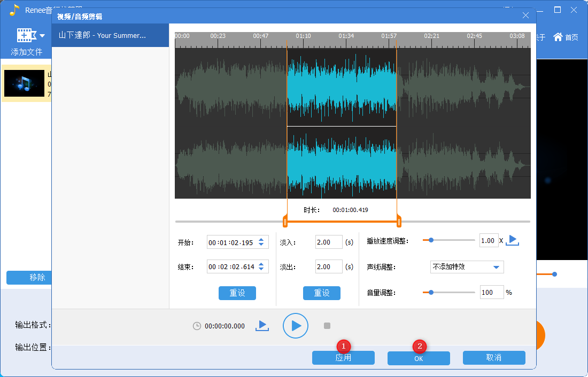The height and width of the screenshot is (377, 588).
Task: Click the Apply (应用) button
Action: click(x=343, y=358)
